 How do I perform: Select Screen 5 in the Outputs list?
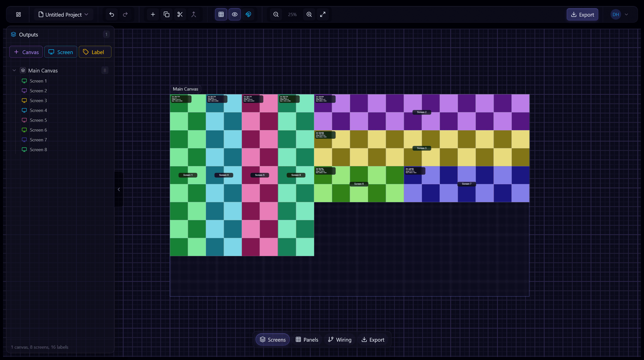[x=38, y=120]
